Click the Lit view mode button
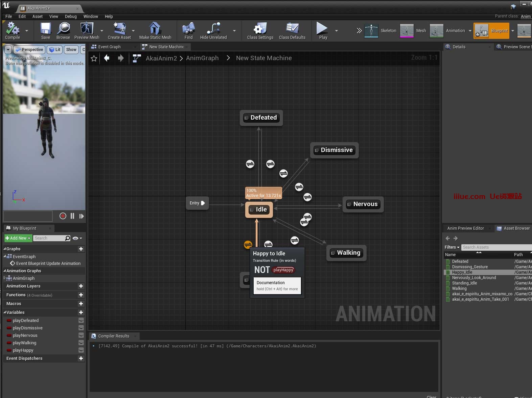 point(55,50)
